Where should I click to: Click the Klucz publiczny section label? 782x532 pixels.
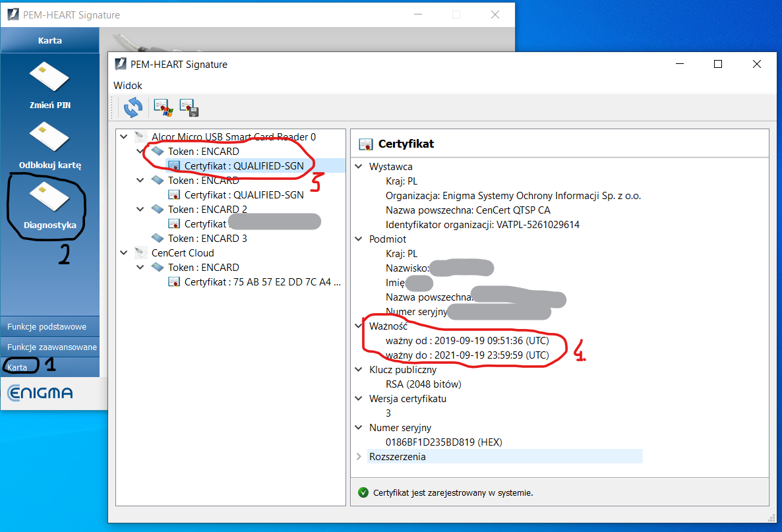402,369
